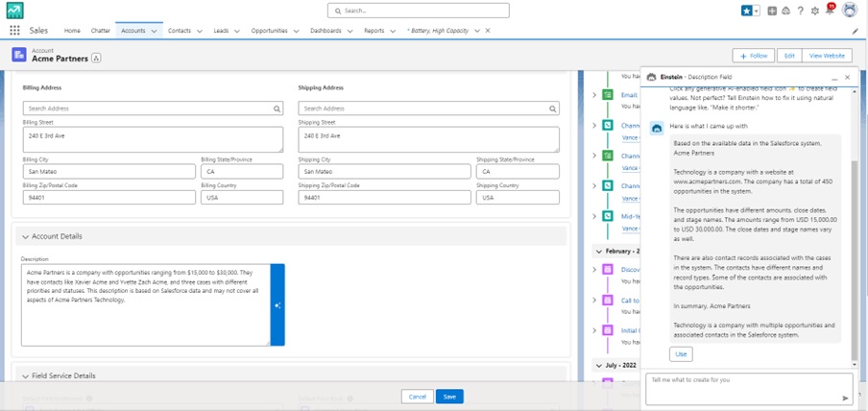Viewport: 868px width, 411px height.
Task: Click the Billing Address search magnifier icon
Action: point(277,109)
